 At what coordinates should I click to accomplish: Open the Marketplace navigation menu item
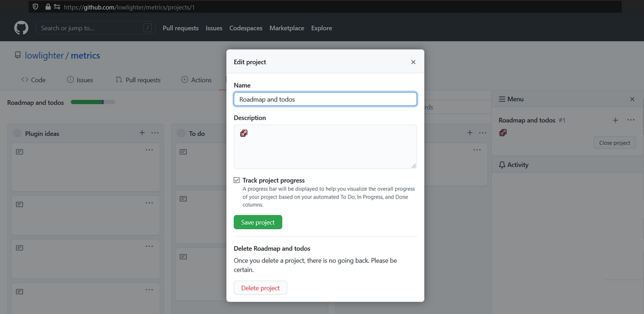(x=287, y=28)
